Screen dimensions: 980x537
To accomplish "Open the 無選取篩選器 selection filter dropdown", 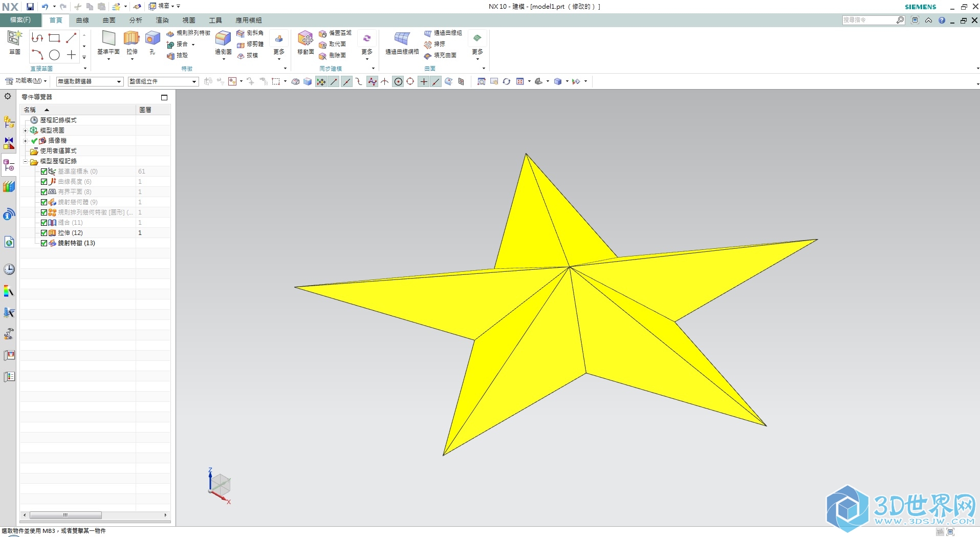I will (x=90, y=81).
